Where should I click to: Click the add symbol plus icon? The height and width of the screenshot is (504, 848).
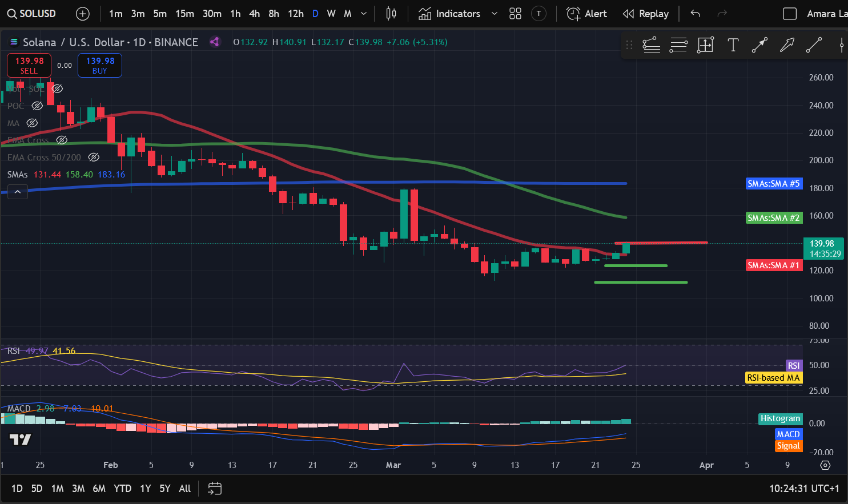coord(83,14)
